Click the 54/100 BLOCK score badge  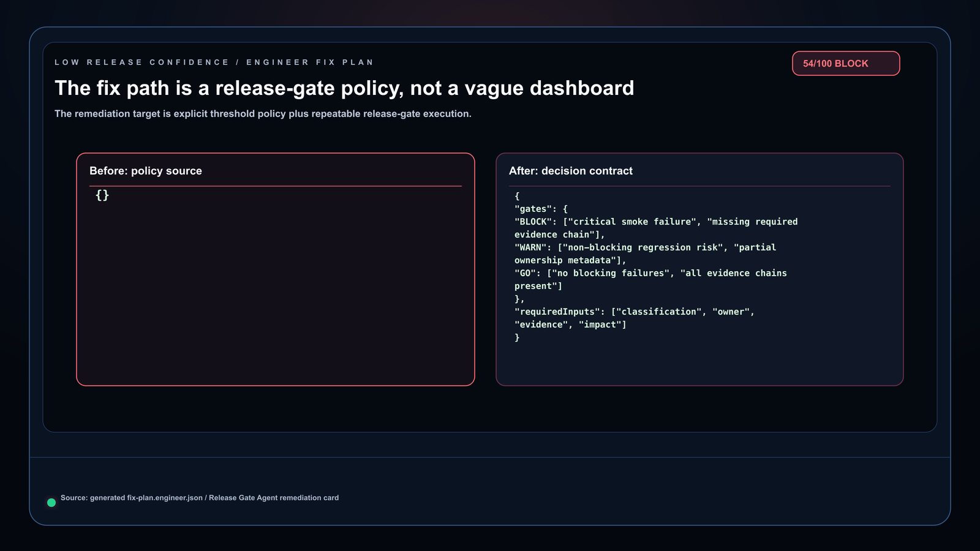pyautogui.click(x=846, y=64)
